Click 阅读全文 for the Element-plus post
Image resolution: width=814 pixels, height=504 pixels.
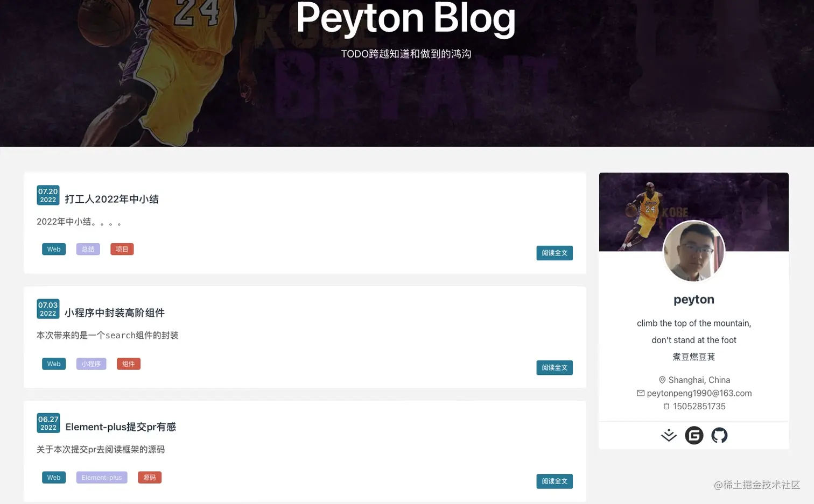pos(555,481)
